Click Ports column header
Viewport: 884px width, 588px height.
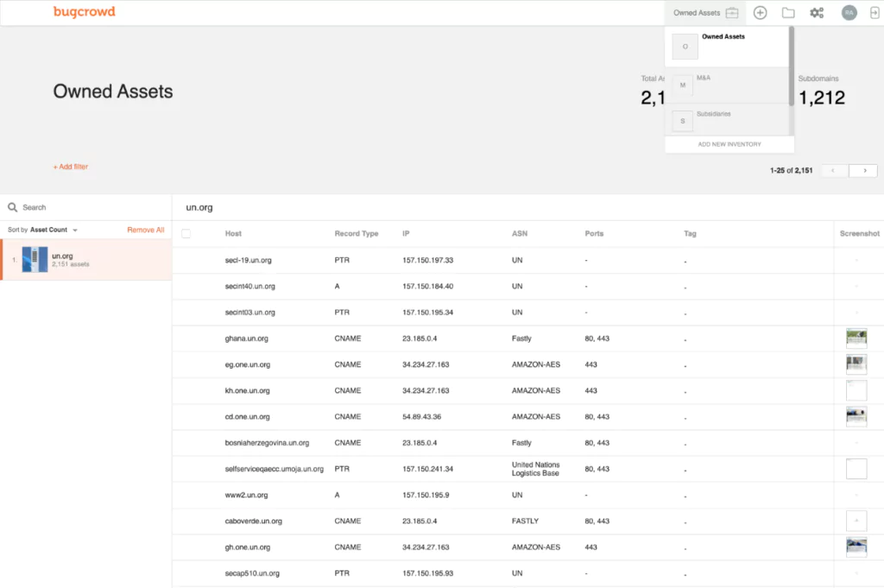(594, 233)
